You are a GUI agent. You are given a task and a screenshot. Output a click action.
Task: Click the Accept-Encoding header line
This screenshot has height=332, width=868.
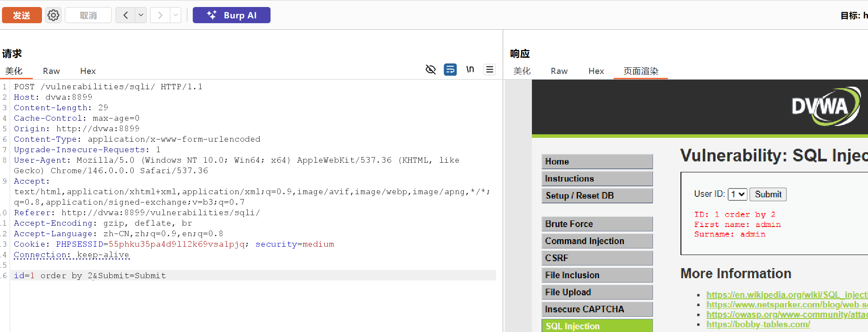point(103,223)
